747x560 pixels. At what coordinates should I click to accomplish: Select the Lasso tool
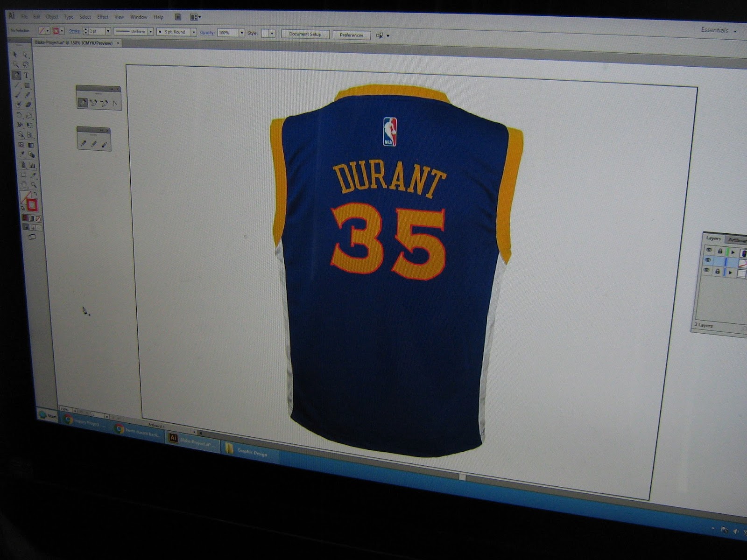click(x=26, y=64)
